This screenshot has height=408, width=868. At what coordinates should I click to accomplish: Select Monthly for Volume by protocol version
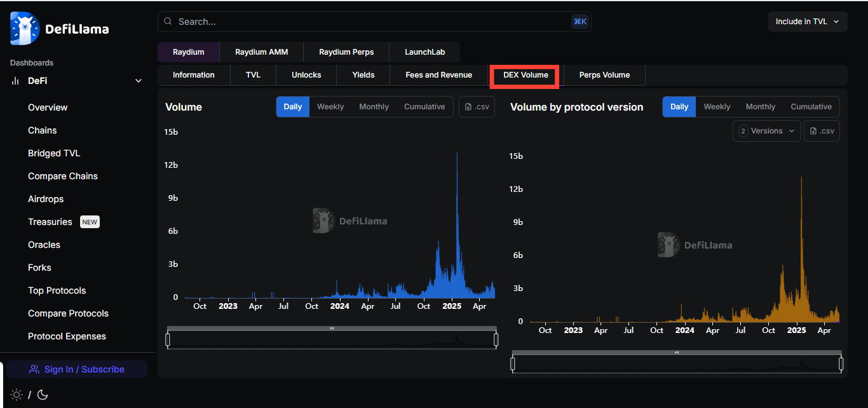(760, 107)
